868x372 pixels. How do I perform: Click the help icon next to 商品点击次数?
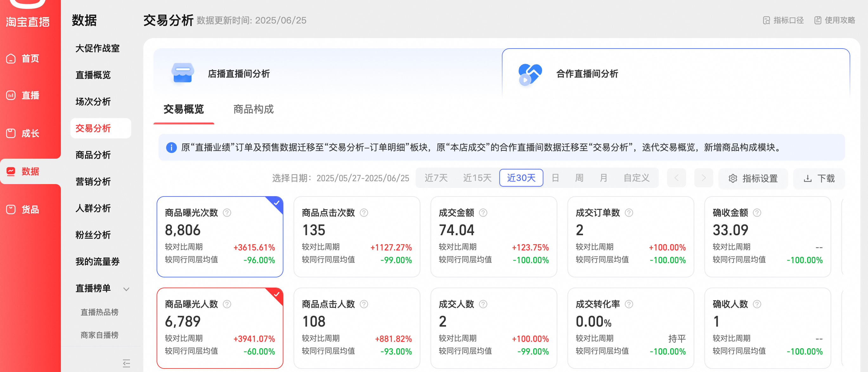364,213
